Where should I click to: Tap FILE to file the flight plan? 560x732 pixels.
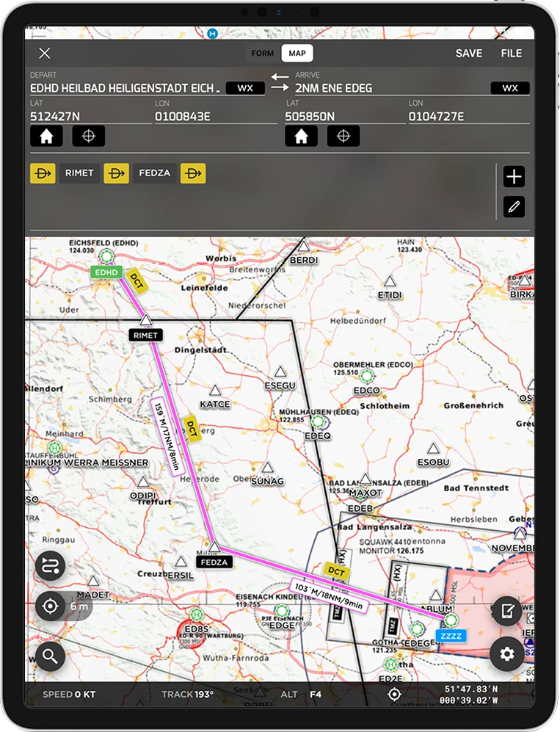[x=511, y=53]
